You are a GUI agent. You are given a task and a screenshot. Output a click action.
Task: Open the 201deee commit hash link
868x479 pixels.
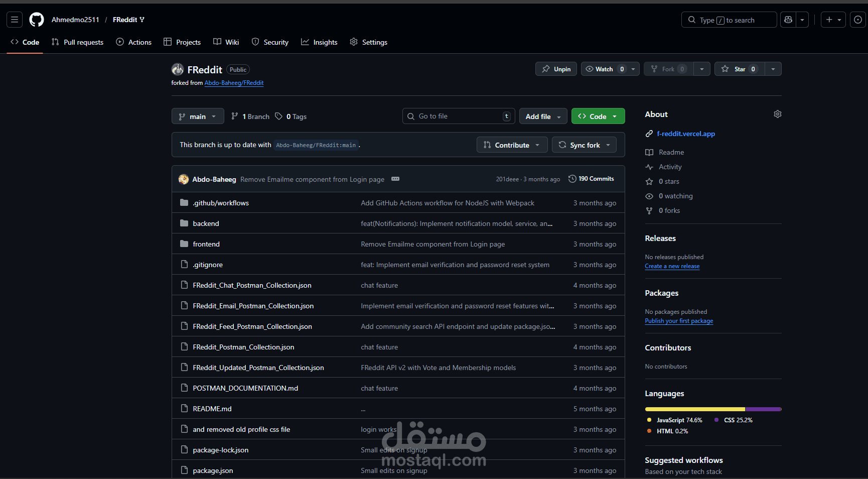(x=507, y=179)
